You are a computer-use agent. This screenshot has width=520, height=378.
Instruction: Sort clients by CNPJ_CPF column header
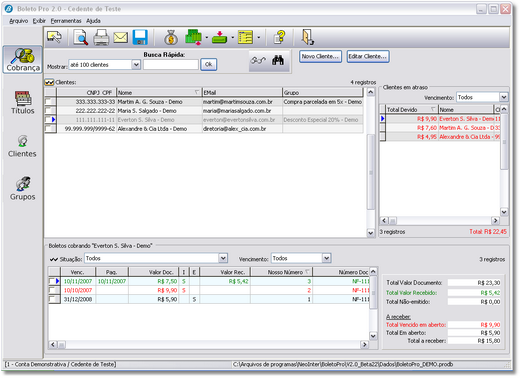[x=86, y=92]
